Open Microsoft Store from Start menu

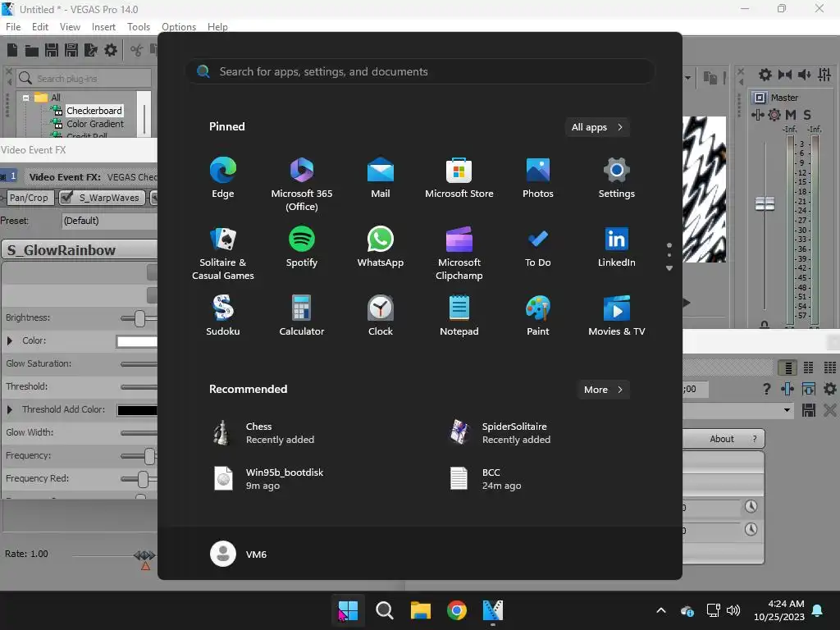(x=459, y=178)
